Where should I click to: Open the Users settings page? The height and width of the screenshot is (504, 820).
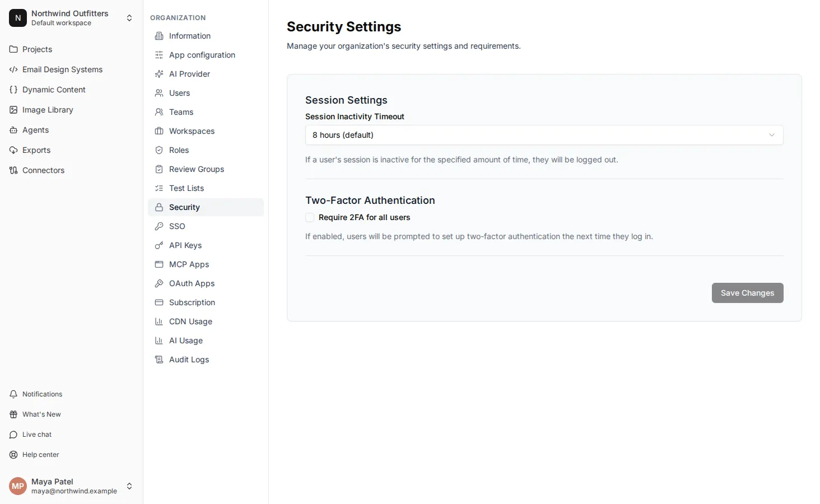coord(206,93)
